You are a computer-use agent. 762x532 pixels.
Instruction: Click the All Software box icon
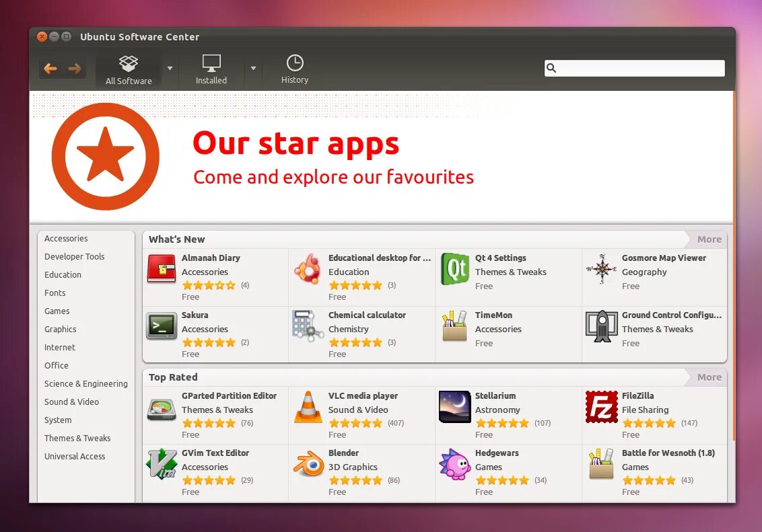[129, 64]
